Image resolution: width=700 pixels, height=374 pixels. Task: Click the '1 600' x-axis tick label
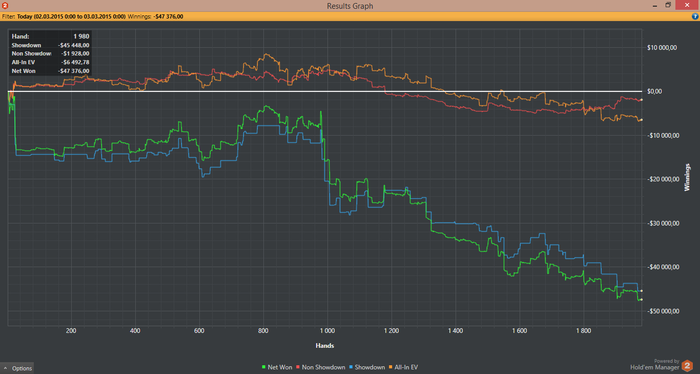coord(519,331)
